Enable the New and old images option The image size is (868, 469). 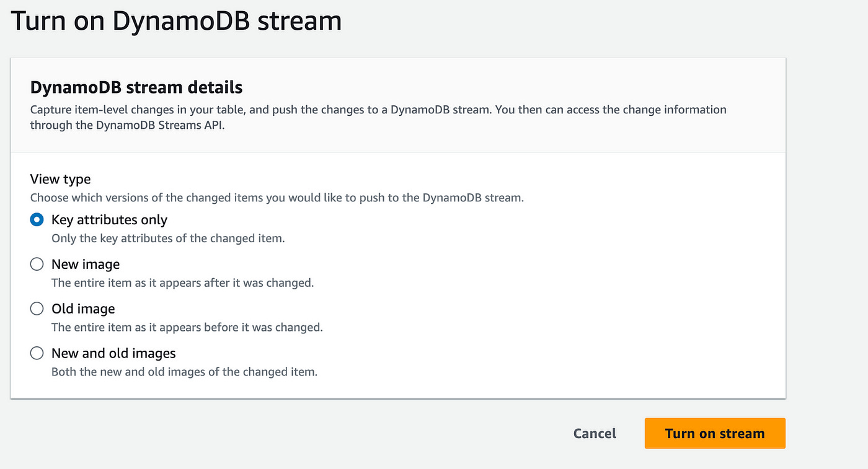coord(37,353)
